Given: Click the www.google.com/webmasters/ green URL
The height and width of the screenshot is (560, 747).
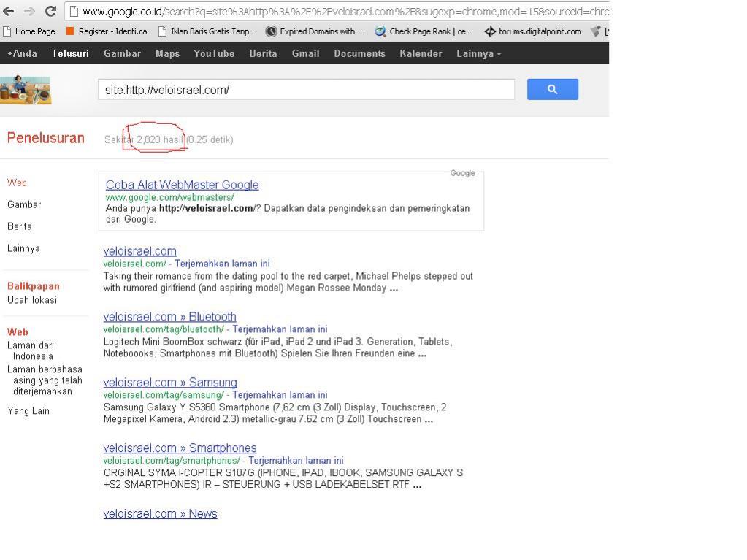Looking at the screenshot, I should (x=169, y=197).
